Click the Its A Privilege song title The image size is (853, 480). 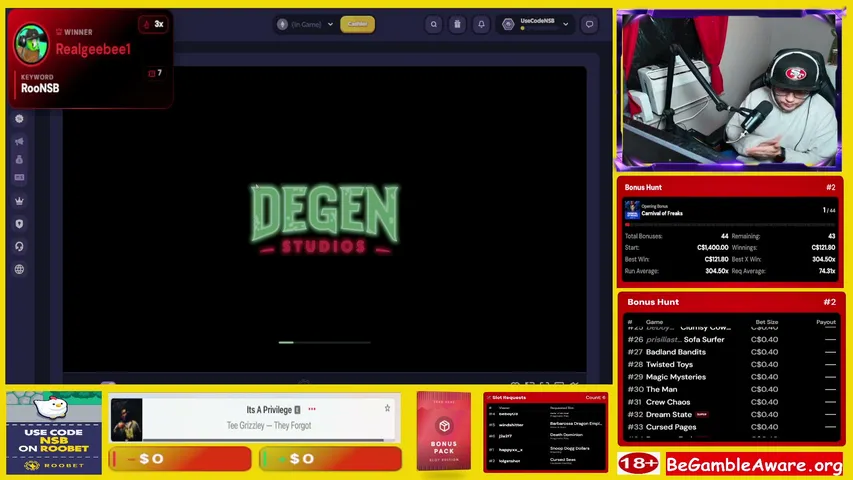[269, 410]
